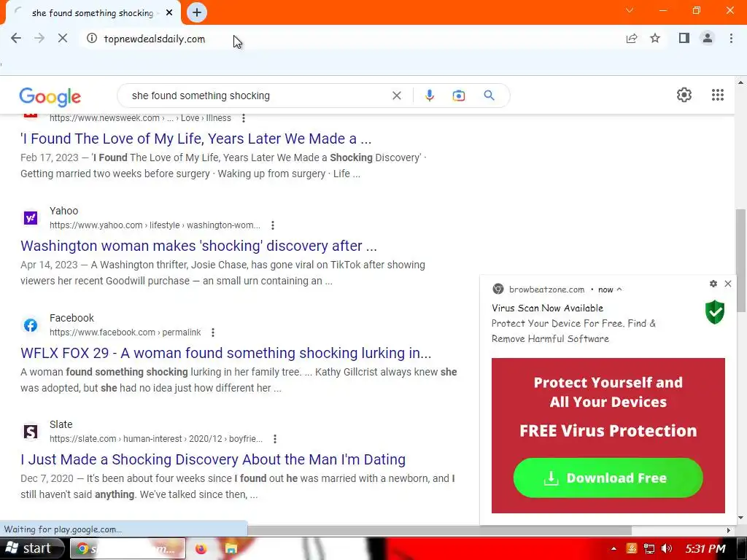Click the address bar URL
Screen dimensions: 747x560
155,39
